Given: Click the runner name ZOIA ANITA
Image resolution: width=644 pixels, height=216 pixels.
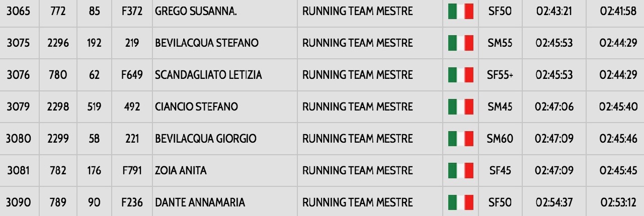Looking at the screenshot, I should click(x=181, y=171).
